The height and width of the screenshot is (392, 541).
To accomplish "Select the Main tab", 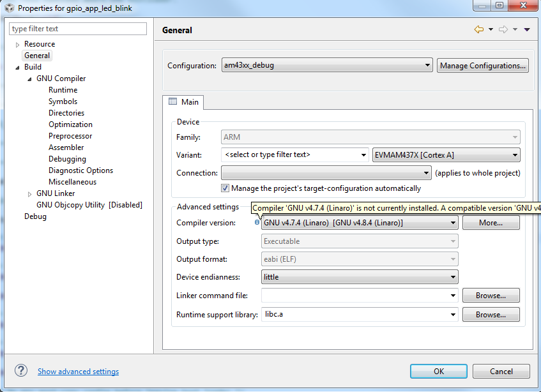I will point(183,102).
